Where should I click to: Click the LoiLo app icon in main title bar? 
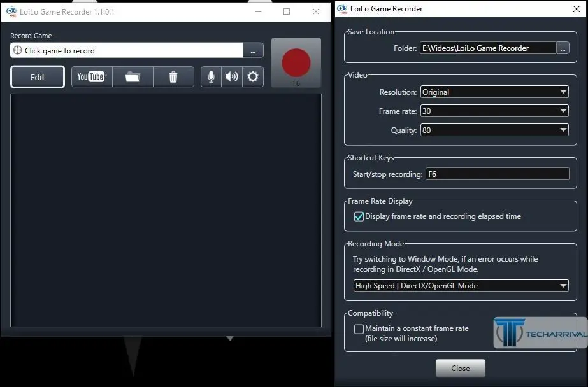(11, 11)
